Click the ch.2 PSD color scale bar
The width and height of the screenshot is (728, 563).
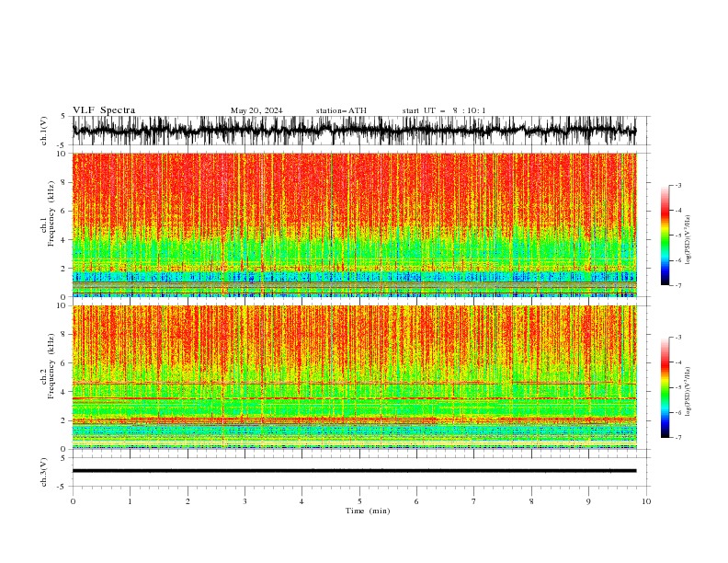click(x=665, y=387)
